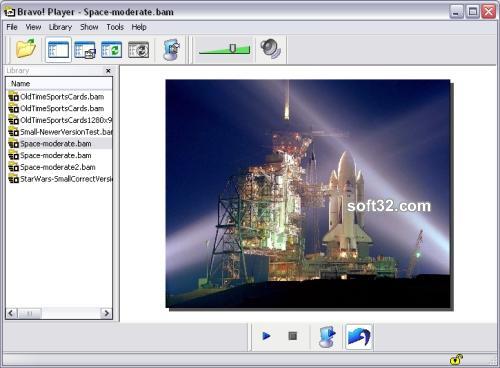This screenshot has width=500, height=368.
Task: Click the blue computer icon in top toolbar
Action: [x=171, y=50]
